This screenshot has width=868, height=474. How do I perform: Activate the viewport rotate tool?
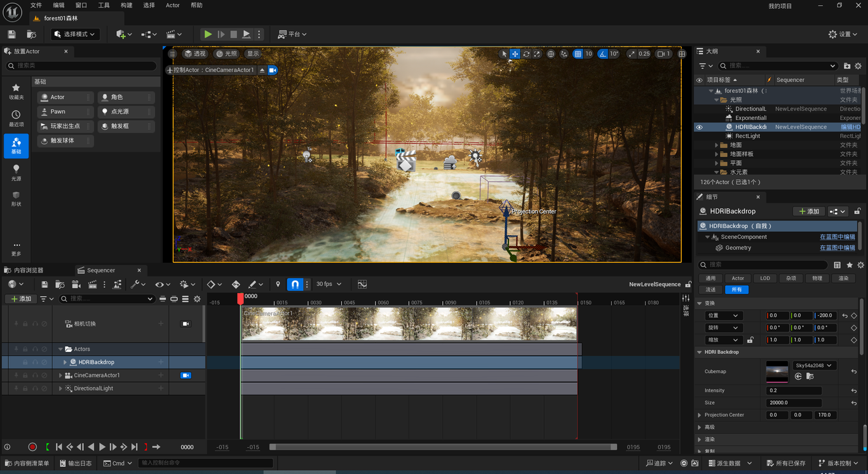point(526,54)
